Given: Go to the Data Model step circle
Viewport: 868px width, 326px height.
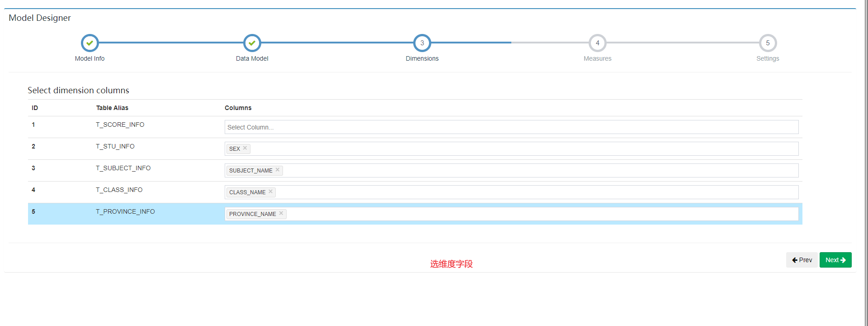Looking at the screenshot, I should 252,43.
